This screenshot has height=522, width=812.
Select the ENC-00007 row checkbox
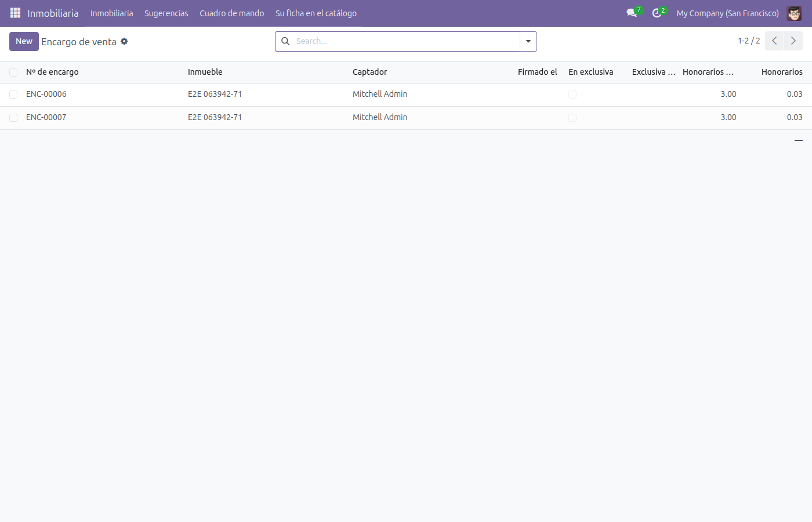click(13, 118)
